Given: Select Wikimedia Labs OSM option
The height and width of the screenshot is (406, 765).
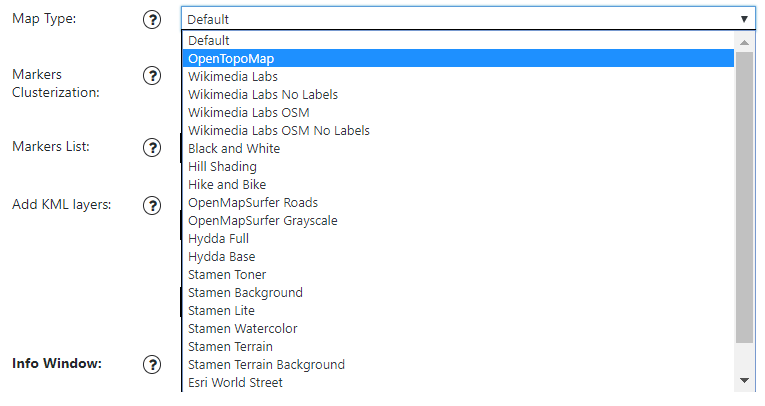Looking at the screenshot, I should click(458, 113).
